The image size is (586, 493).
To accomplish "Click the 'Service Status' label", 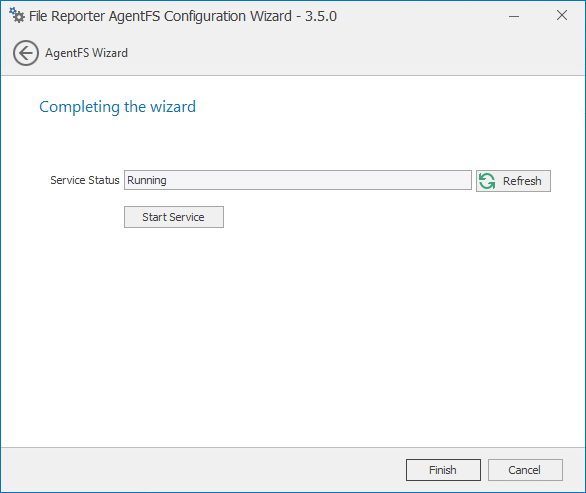I will click(x=85, y=180).
